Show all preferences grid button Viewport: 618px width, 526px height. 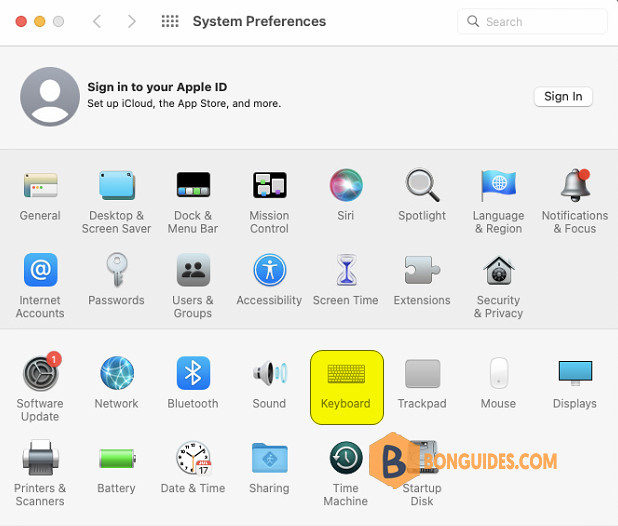coord(170,21)
